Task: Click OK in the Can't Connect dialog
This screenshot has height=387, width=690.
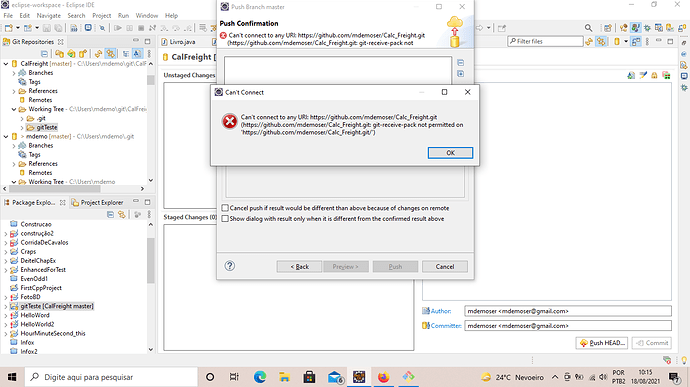Action: [x=450, y=153]
